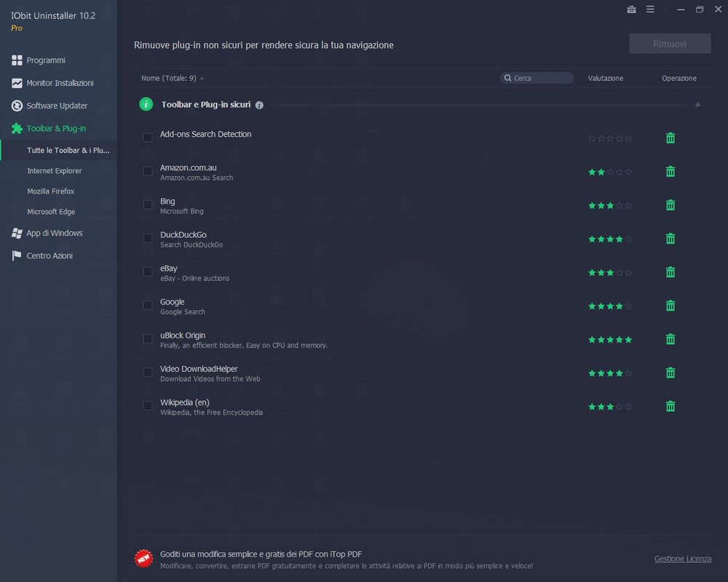This screenshot has height=582, width=728.
Task: Sort by the Nome column header
Action: tap(169, 78)
